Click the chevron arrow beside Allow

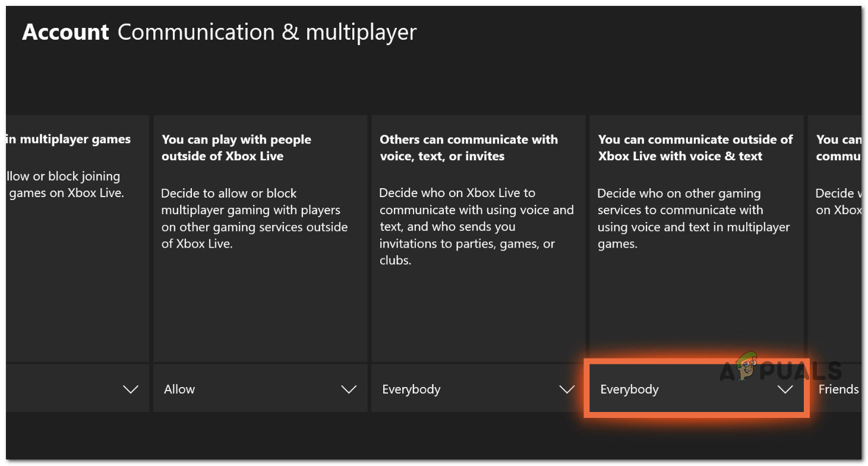348,389
